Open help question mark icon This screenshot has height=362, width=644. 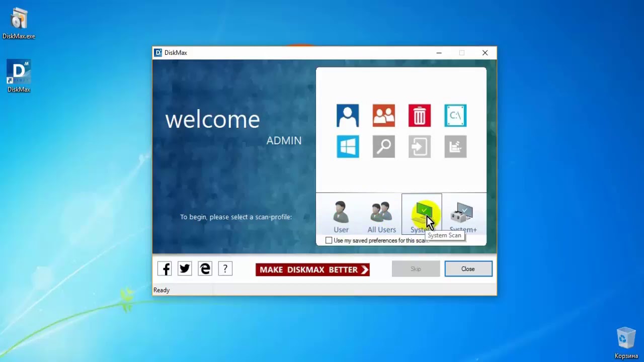tap(225, 268)
